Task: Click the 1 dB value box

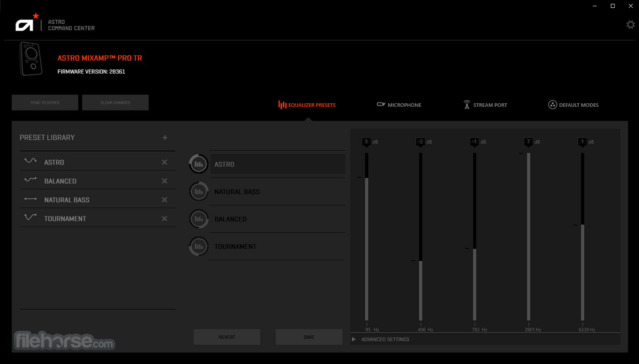Action: point(582,142)
